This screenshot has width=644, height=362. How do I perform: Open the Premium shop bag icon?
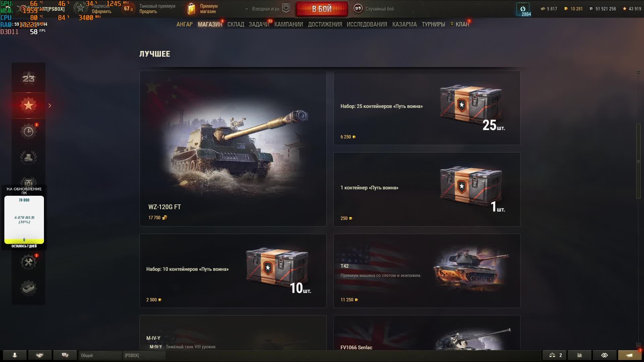pyautogui.click(x=191, y=9)
